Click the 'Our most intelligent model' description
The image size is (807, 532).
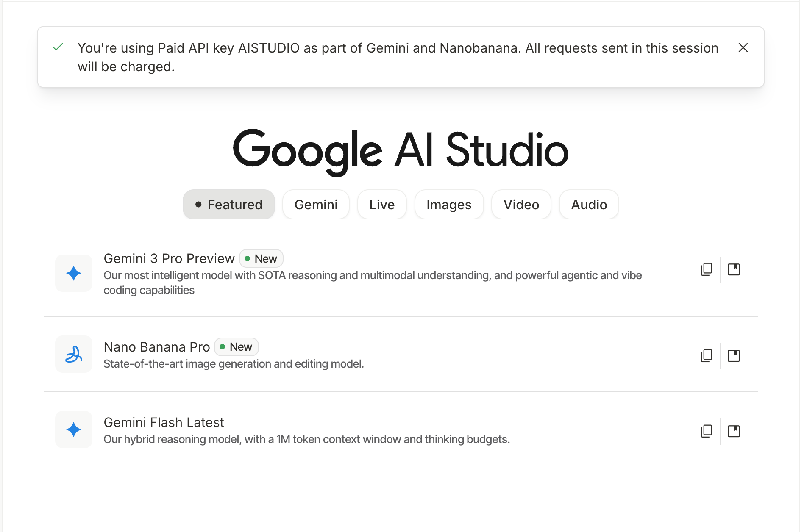373,283
